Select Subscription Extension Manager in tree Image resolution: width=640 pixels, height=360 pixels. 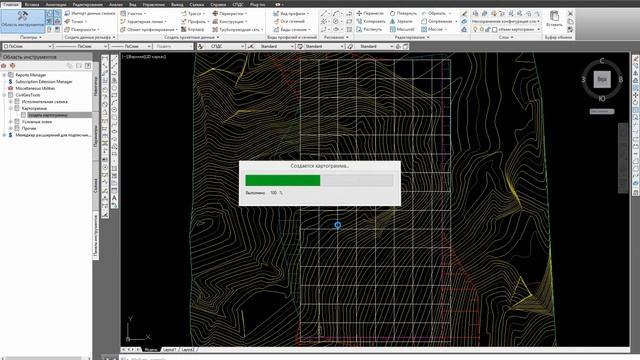[44, 82]
